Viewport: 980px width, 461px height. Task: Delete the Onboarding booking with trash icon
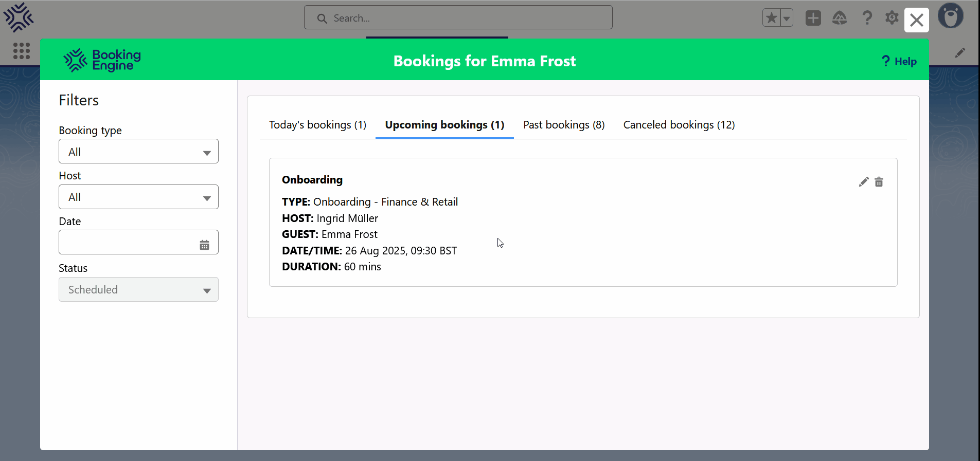(x=879, y=182)
